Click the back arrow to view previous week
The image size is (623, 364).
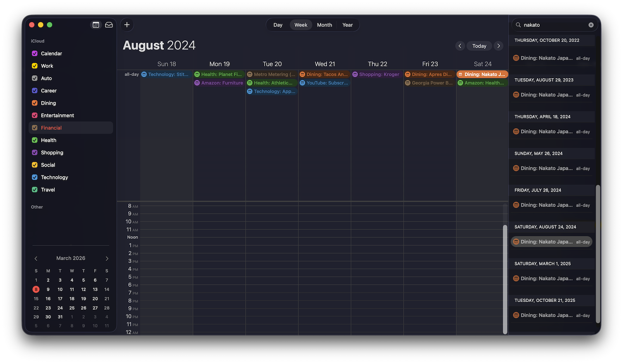tap(460, 46)
